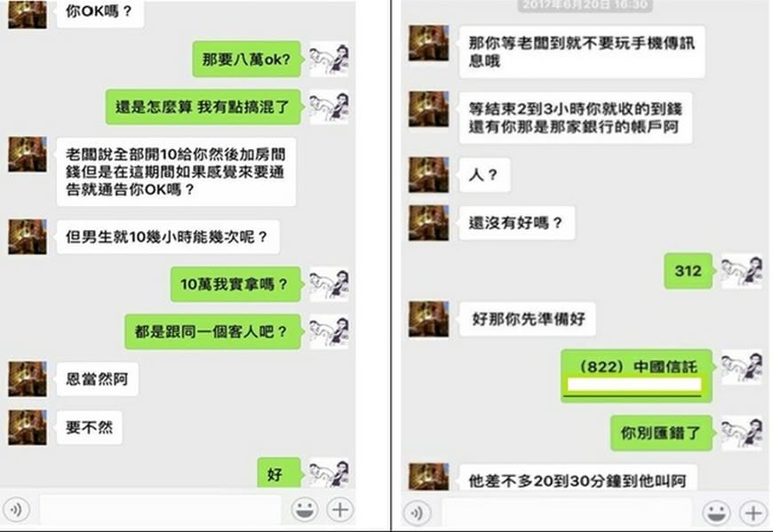773x532 pixels.
Task: Tap sender avatar beside "都是跟同一個客人吧？"
Action: pyautogui.click(x=329, y=331)
